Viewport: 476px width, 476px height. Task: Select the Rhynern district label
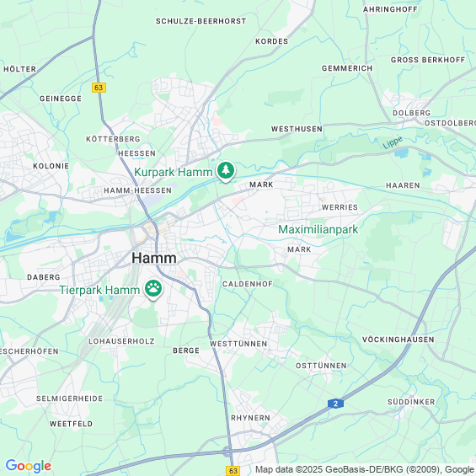tap(250, 418)
